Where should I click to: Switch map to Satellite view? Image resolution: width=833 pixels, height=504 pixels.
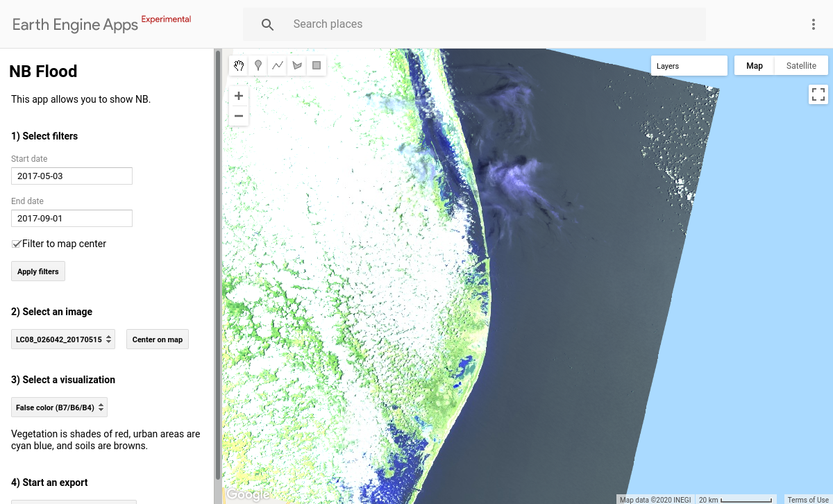(801, 65)
